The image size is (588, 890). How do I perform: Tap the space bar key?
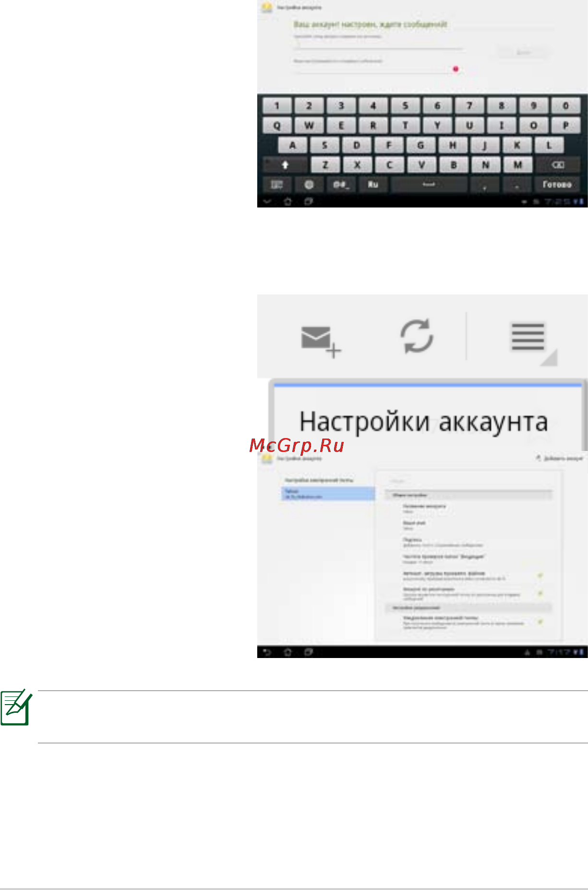click(429, 184)
